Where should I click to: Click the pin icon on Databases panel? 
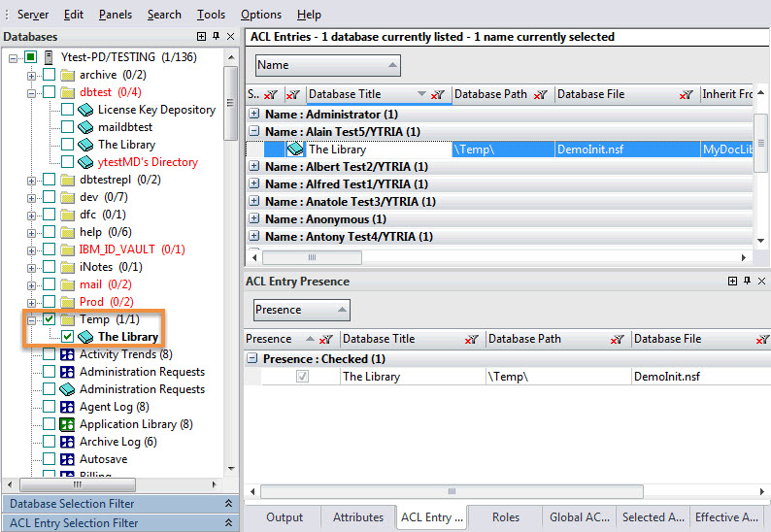tap(216, 36)
